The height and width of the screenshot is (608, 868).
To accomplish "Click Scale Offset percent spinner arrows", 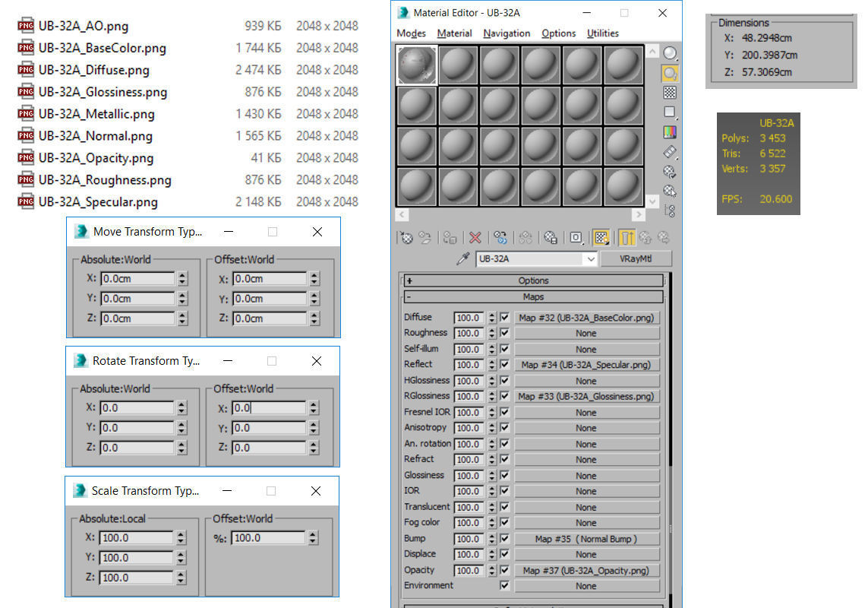I will tap(313, 537).
